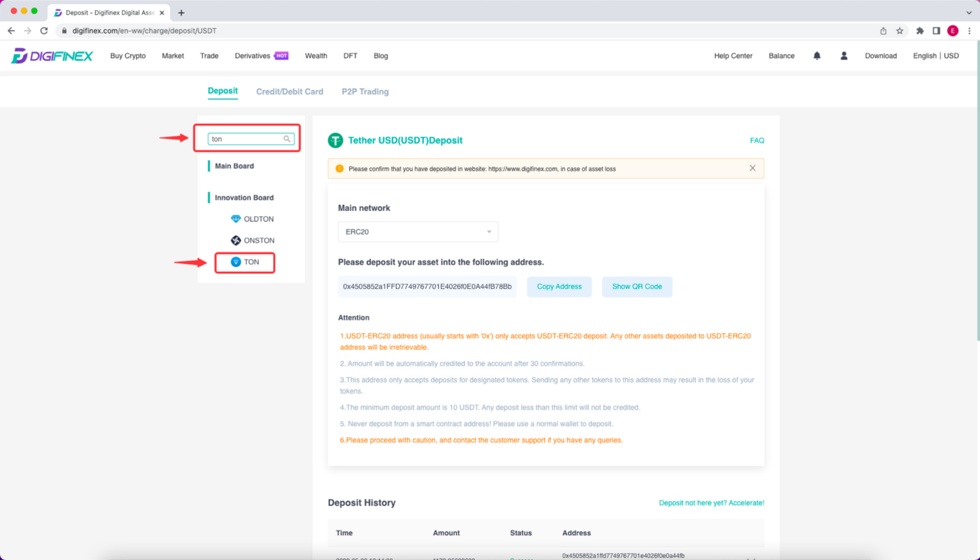Screen dimensions: 980x560
Task: Open the notifications bell
Action: pos(817,56)
